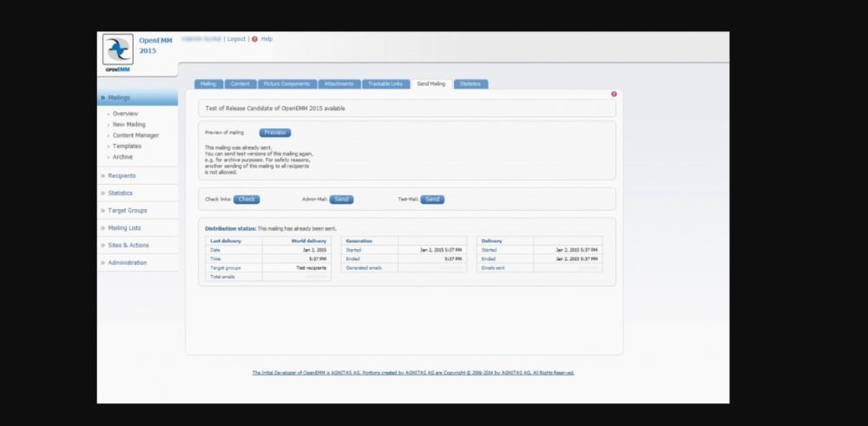Click the Logout link

[x=236, y=39]
